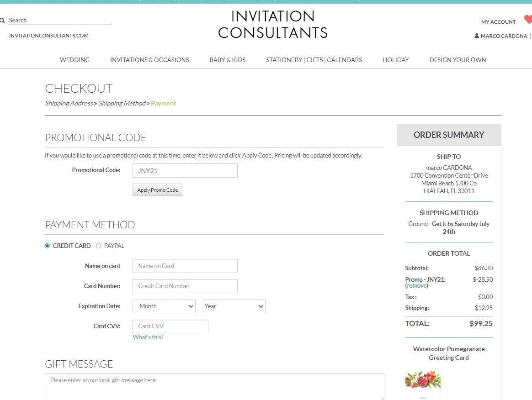The image size is (532, 400).
Task: Click the Apply Promo Code button
Action: click(x=157, y=190)
